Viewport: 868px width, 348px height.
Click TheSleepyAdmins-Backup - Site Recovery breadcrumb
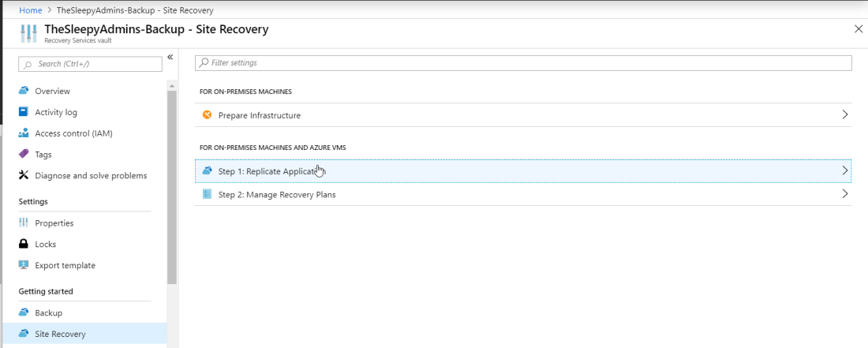click(134, 10)
